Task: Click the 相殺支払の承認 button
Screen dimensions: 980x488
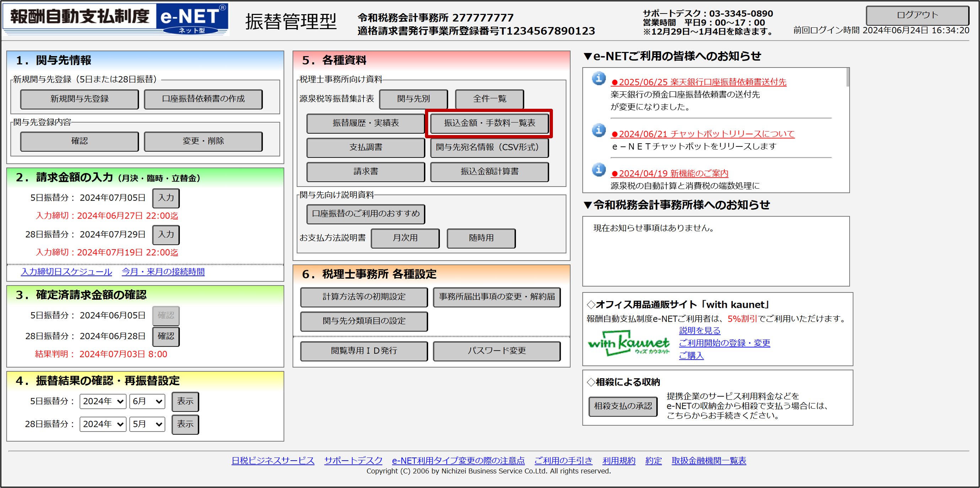Action: pos(623,407)
